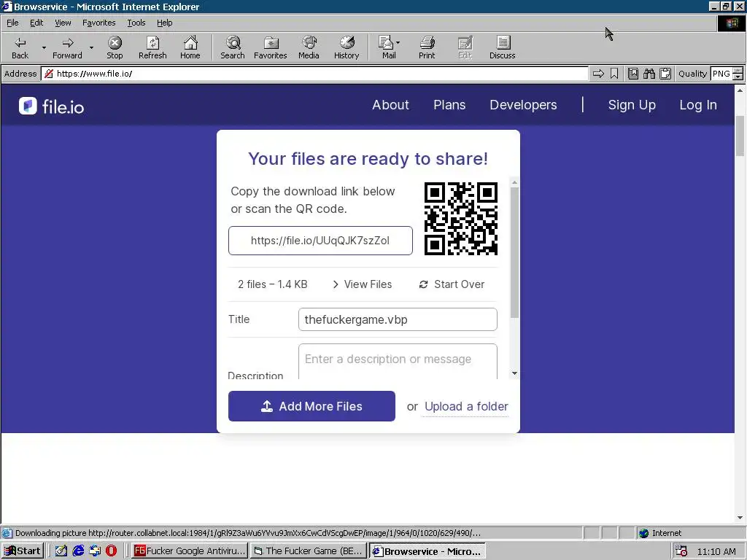This screenshot has width=747, height=560.
Task: Click the '2 files – 1.4 KB' text
Action: pos(273,284)
